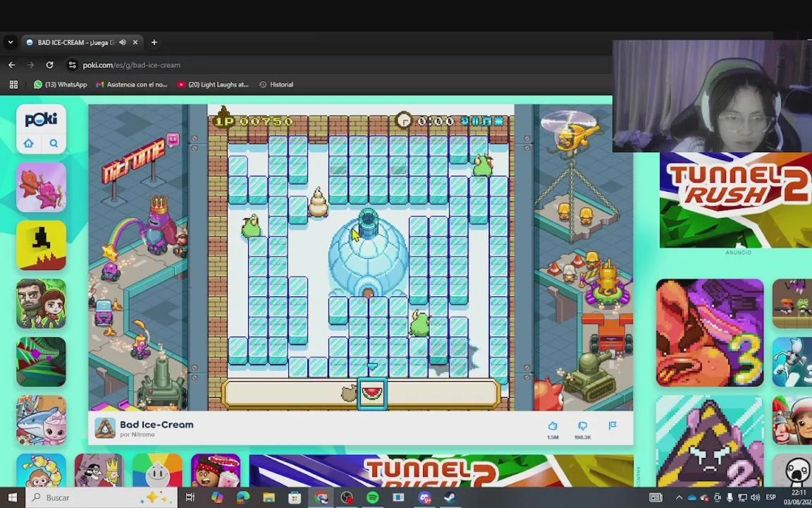Go to Poki home
Viewport: 812px width, 508px height.
[x=28, y=144]
